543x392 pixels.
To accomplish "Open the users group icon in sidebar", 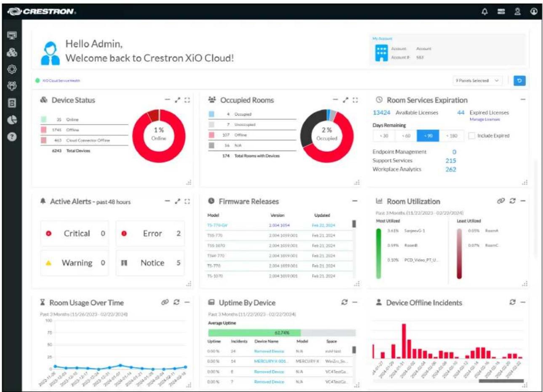I will (12, 86).
